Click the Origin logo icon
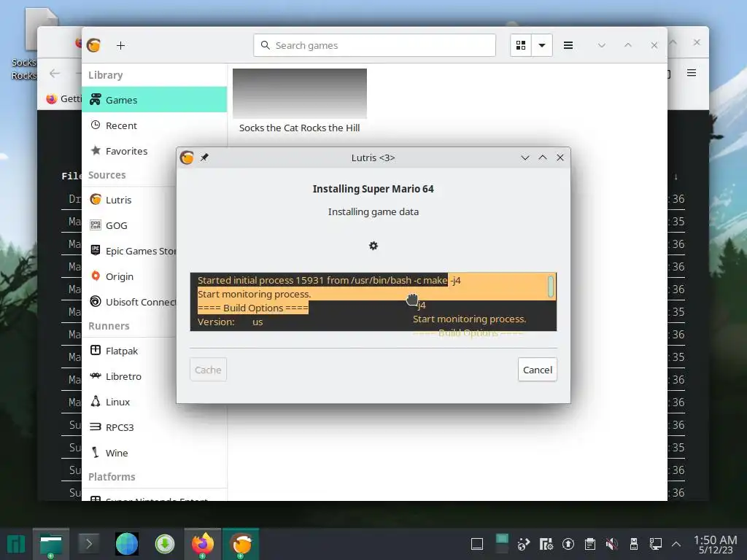747x560 pixels. [x=96, y=276]
